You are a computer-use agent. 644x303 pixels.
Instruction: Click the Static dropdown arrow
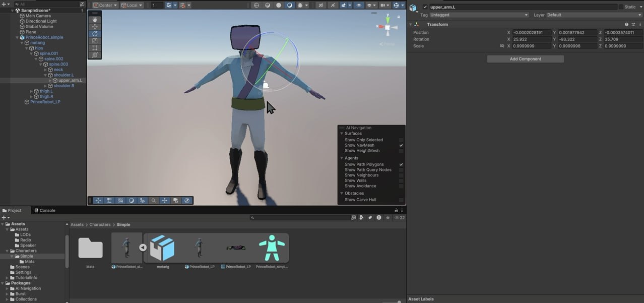pyautogui.click(x=640, y=7)
